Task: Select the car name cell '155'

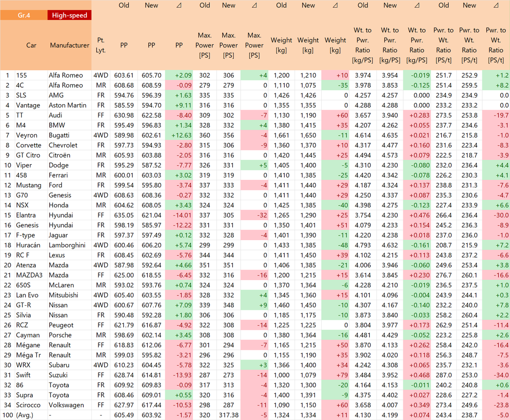Action: pos(31,75)
